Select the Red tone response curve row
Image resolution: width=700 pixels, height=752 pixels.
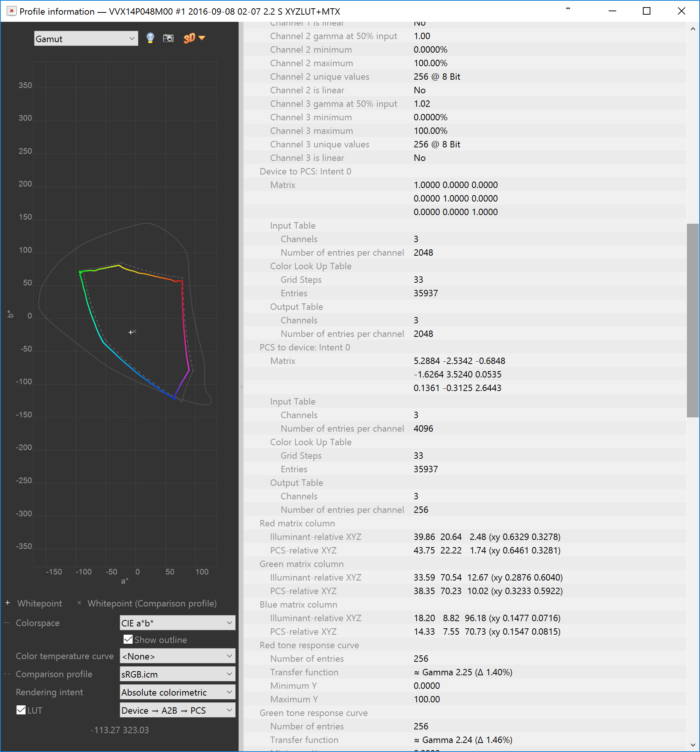point(464,645)
